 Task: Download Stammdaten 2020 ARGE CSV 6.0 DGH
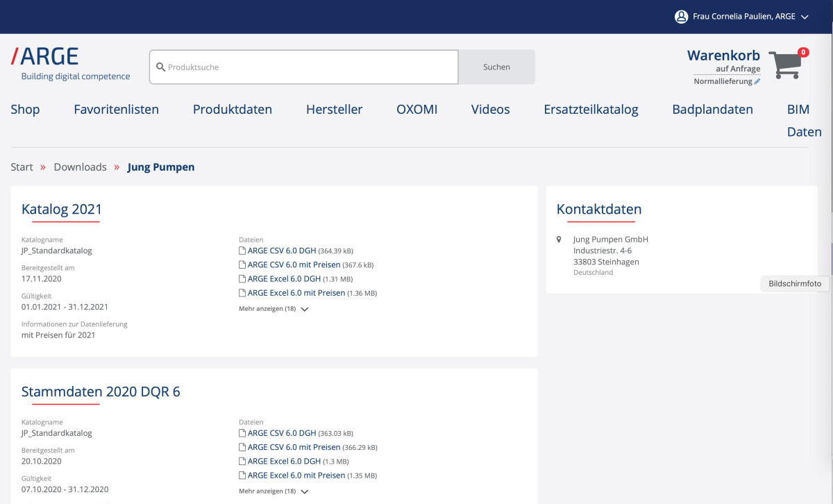coord(282,433)
